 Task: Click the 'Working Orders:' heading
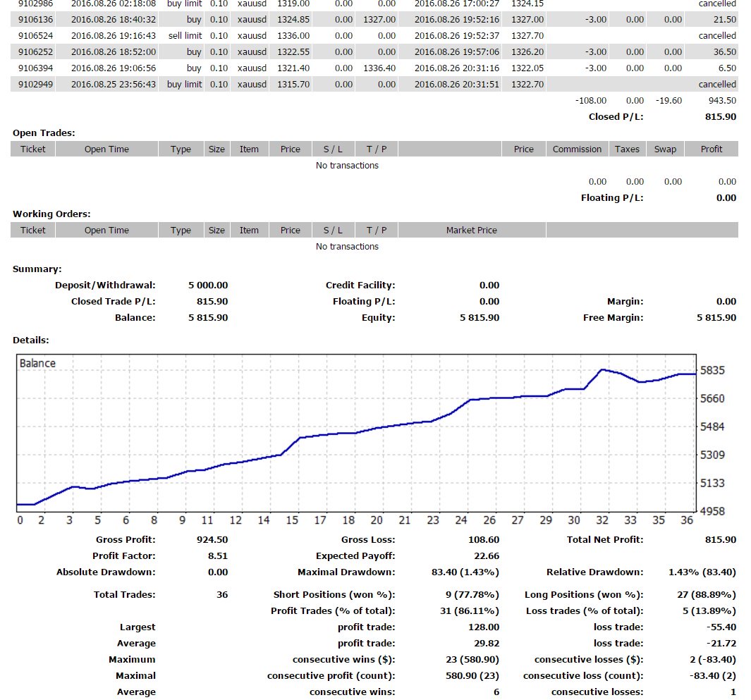coord(51,214)
